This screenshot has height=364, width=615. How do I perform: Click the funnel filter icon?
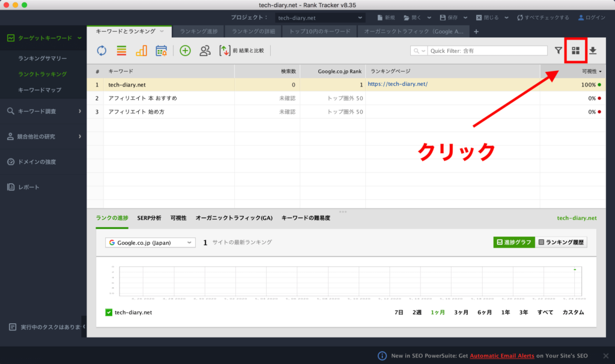[558, 50]
